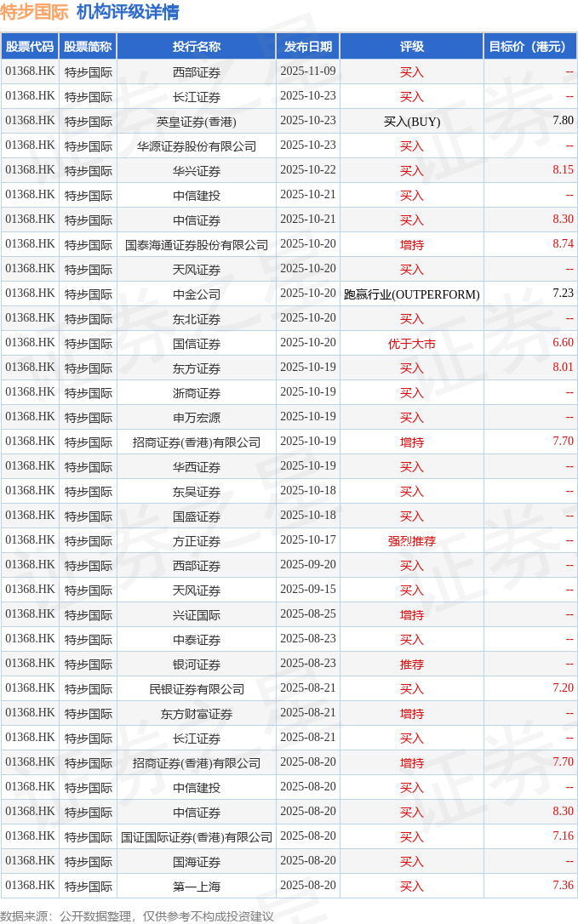Click 东吴证券 broker name

point(197,492)
